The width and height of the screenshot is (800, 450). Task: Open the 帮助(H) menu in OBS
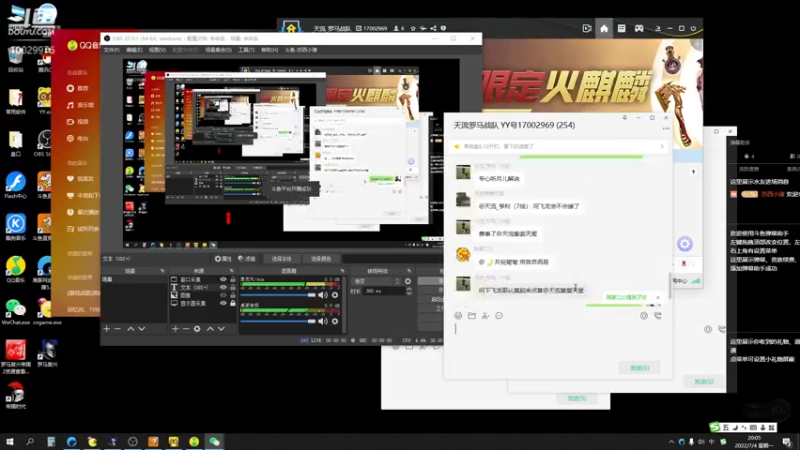269,50
